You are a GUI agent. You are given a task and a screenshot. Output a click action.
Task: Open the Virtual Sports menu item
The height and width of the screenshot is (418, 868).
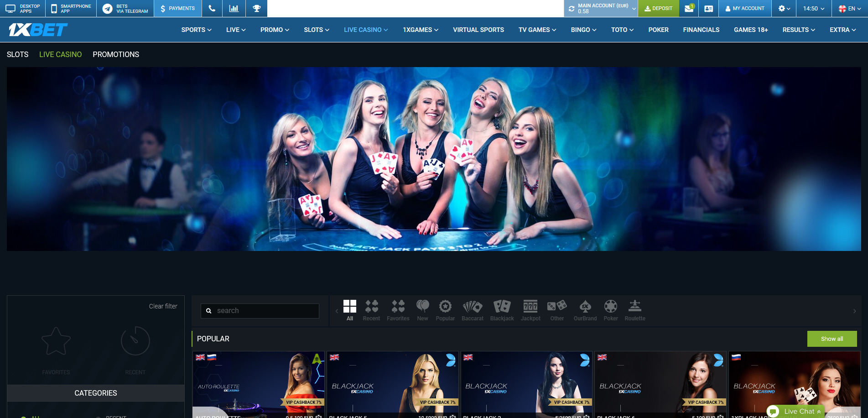pyautogui.click(x=478, y=30)
